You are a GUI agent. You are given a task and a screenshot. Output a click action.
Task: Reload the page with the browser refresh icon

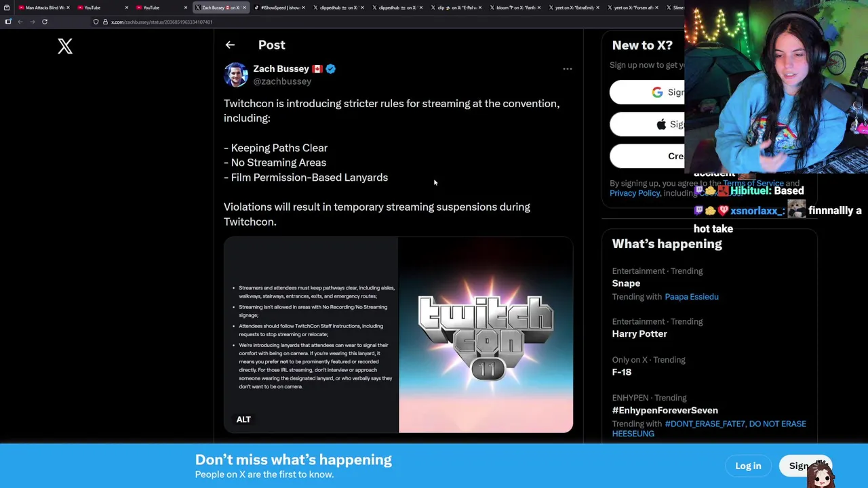(45, 22)
